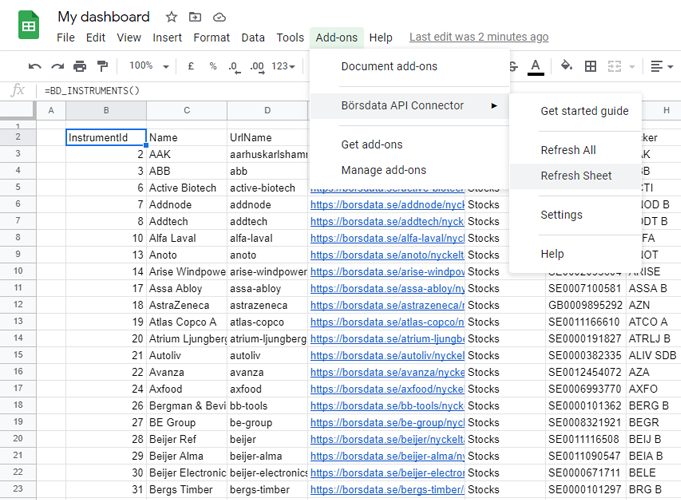Open the View menu
This screenshot has width=681, height=500.
(x=129, y=38)
